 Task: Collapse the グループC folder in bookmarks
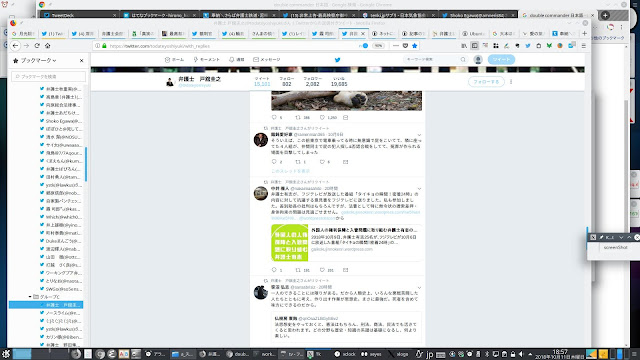pos(30,297)
